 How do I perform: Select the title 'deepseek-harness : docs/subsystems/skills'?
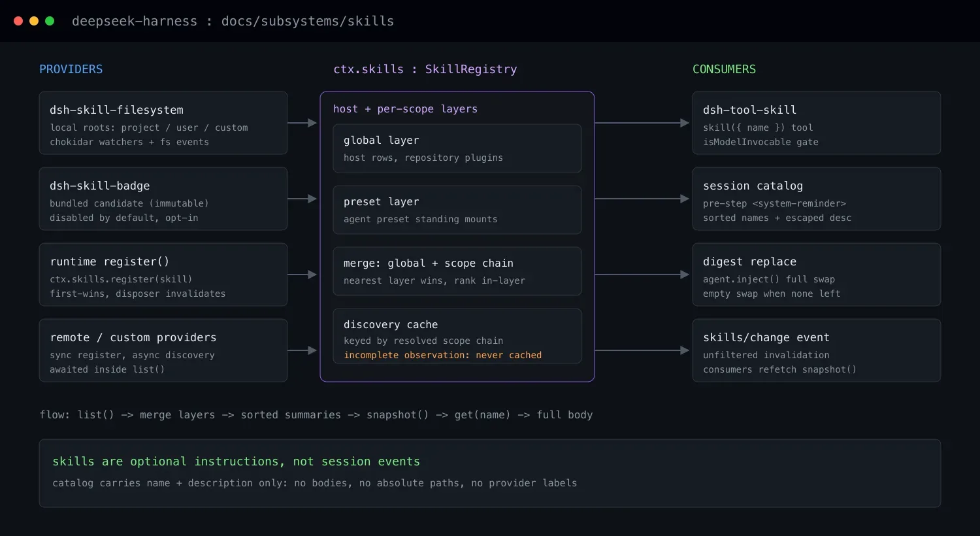pos(233,21)
